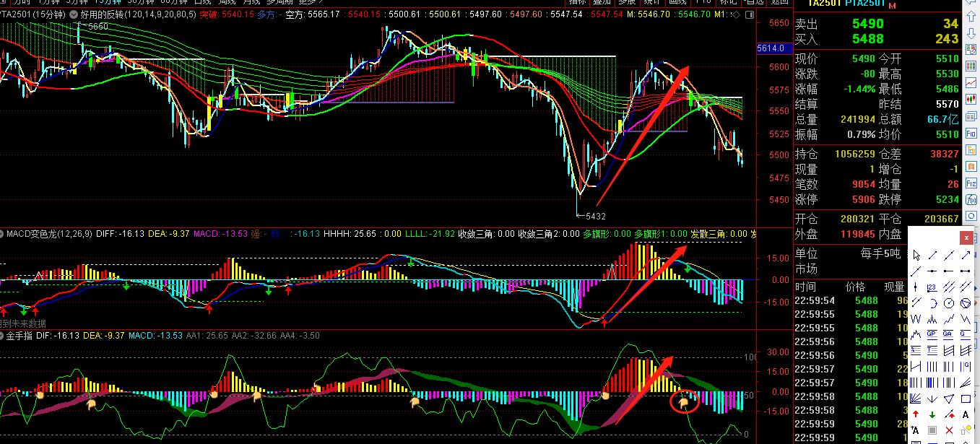Click the 跌停 value 5234
This screenshot has width=980, height=444.
click(x=948, y=199)
